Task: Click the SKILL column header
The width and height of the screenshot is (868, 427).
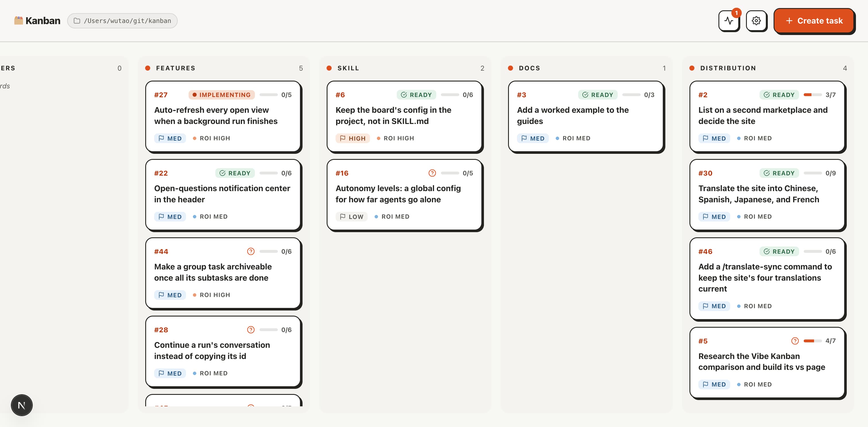Action: [348, 68]
